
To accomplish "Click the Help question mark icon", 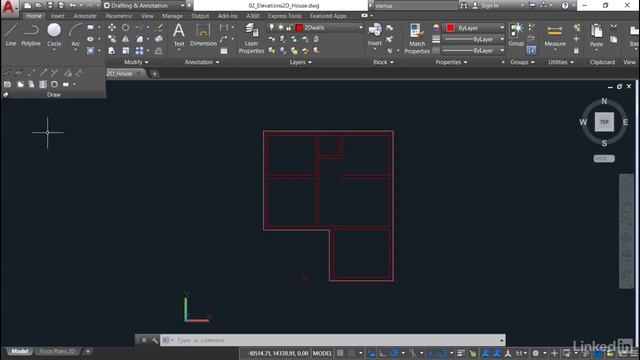I will [565, 6].
